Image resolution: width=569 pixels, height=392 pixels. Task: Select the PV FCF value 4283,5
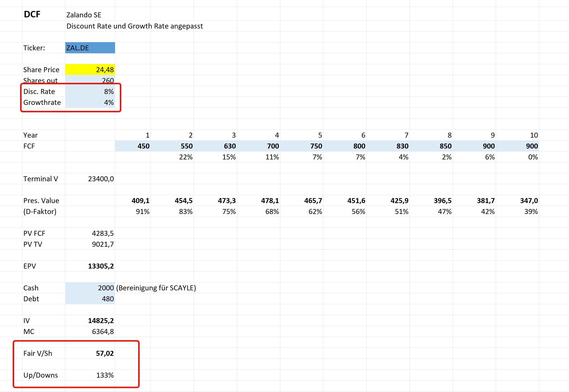tap(90, 233)
